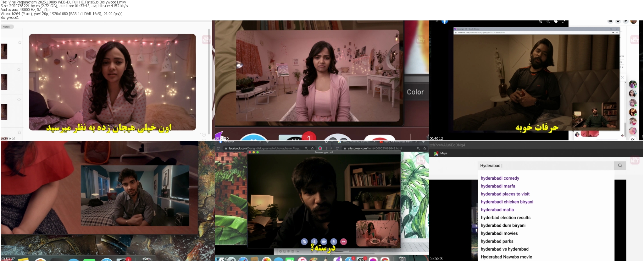Expand the small dropdown arrow beside photo

click(622, 67)
